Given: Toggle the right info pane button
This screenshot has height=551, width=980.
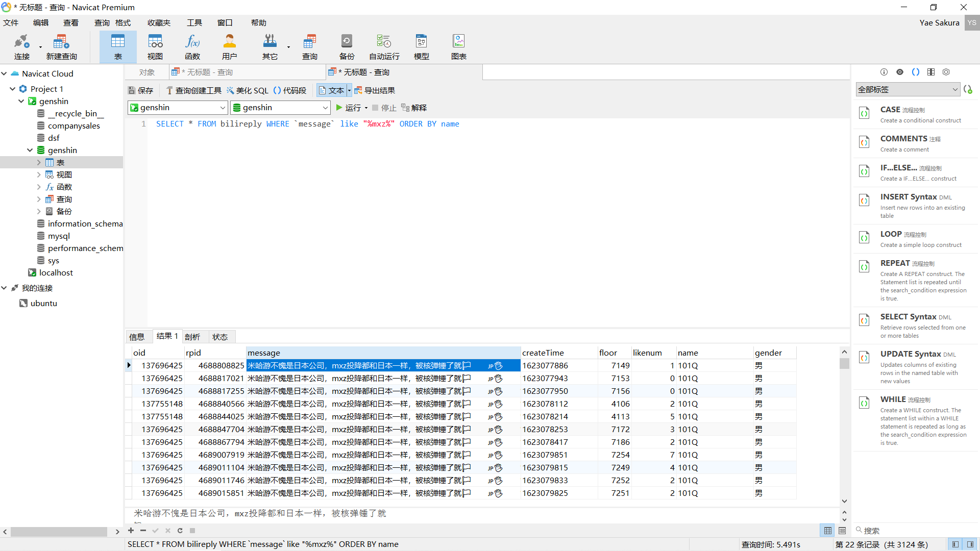Looking at the screenshot, I should click(x=970, y=544).
